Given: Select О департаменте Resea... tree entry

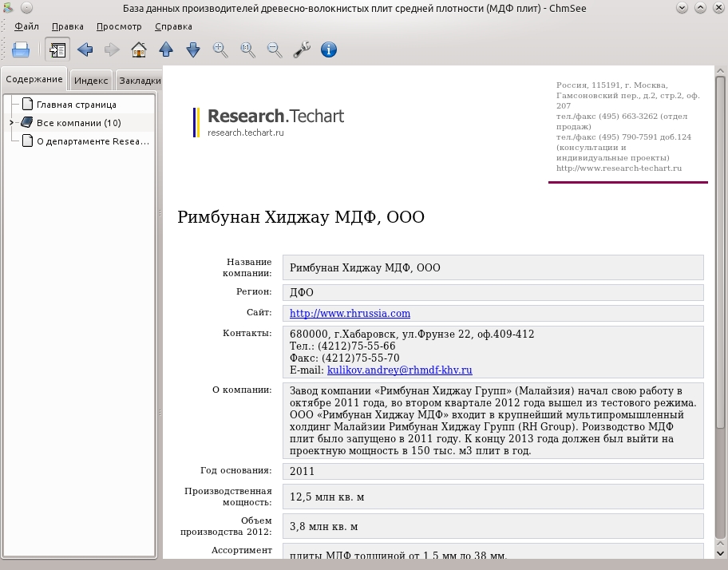Looking at the screenshot, I should [x=93, y=141].
